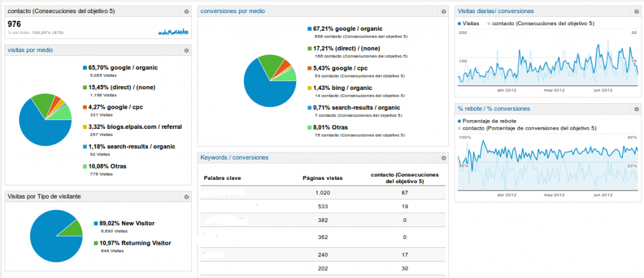Open the visitas por medio widget title

coord(30,50)
